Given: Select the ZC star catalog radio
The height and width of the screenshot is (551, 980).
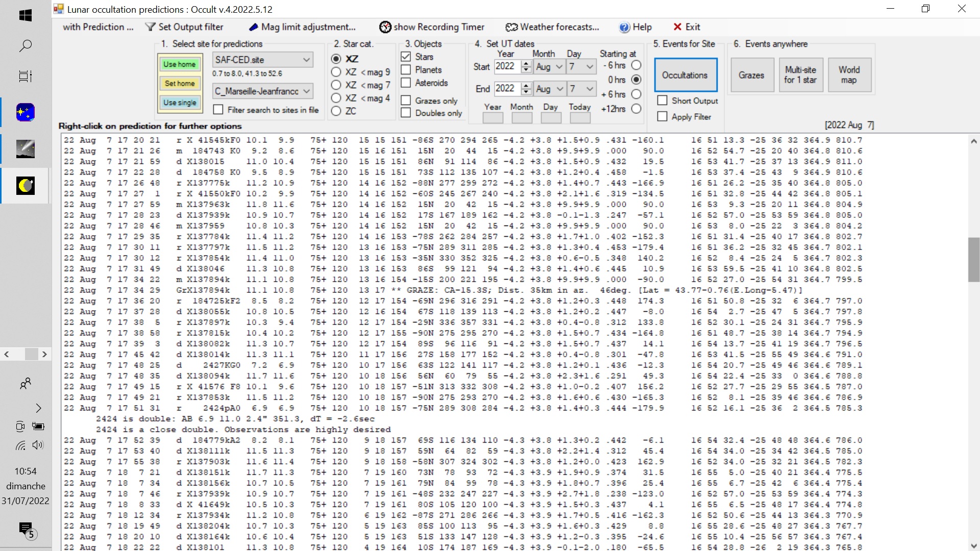Looking at the screenshot, I should (x=336, y=111).
